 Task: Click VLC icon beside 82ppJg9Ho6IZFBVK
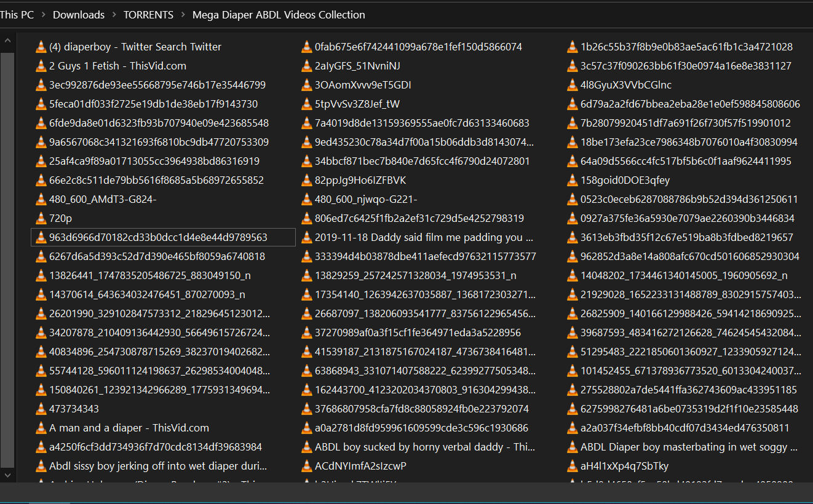(307, 180)
